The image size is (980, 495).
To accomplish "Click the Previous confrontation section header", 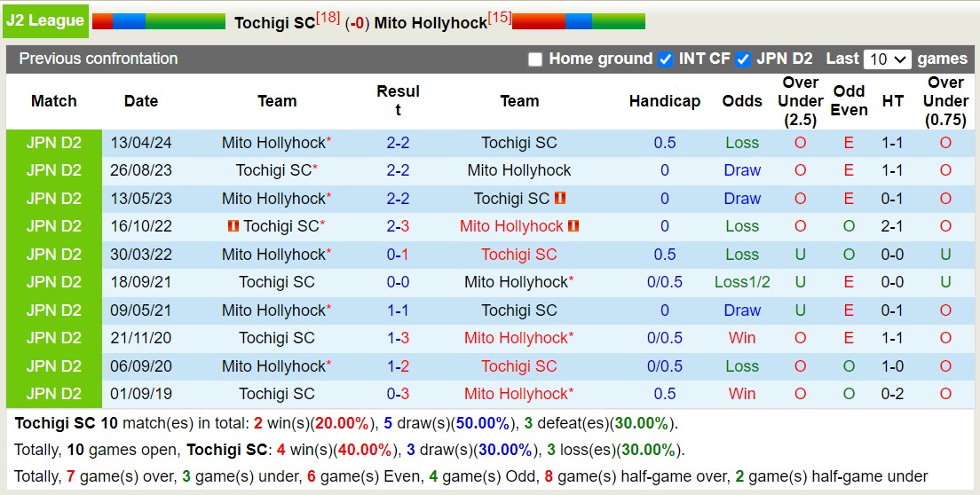I will pos(99,59).
